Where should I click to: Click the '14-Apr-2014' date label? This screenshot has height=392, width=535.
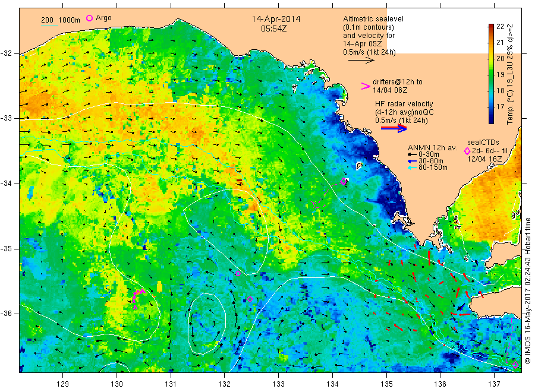pos(276,19)
